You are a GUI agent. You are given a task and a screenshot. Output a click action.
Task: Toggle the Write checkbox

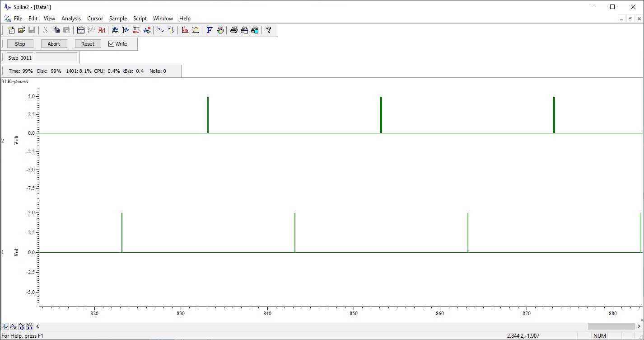[x=112, y=44]
